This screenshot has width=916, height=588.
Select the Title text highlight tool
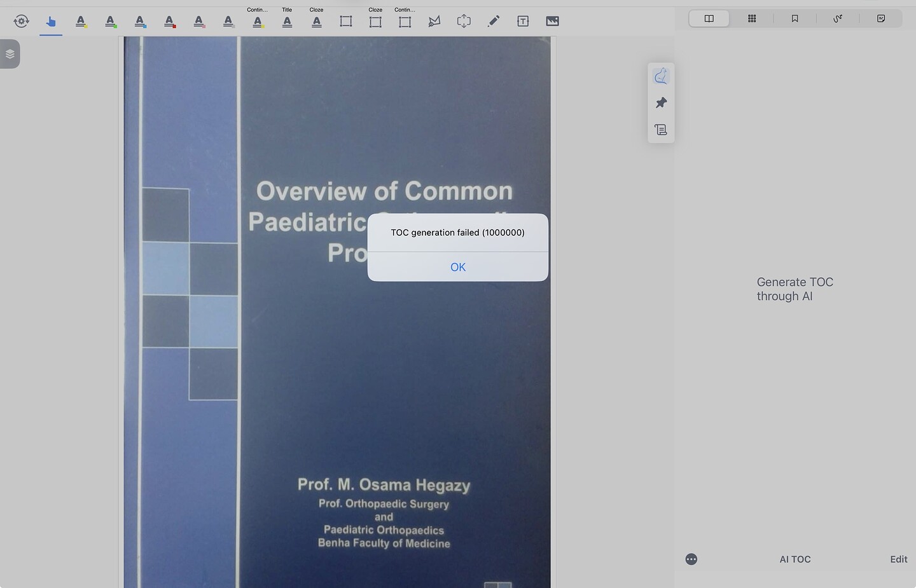pyautogui.click(x=288, y=21)
